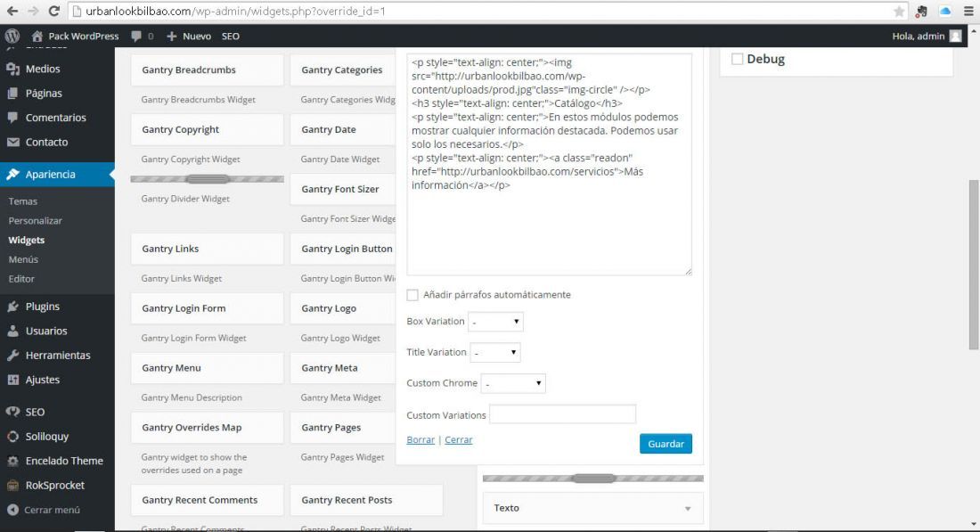The height and width of the screenshot is (532, 980).
Task: Click the SEO sidebar icon
Action: click(x=12, y=412)
